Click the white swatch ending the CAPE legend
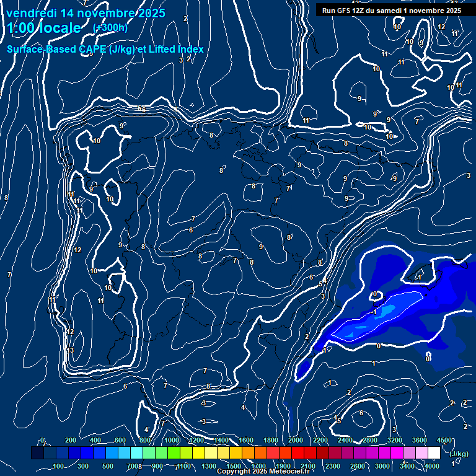Viewport: 476px width, 476px height. tap(434, 452)
